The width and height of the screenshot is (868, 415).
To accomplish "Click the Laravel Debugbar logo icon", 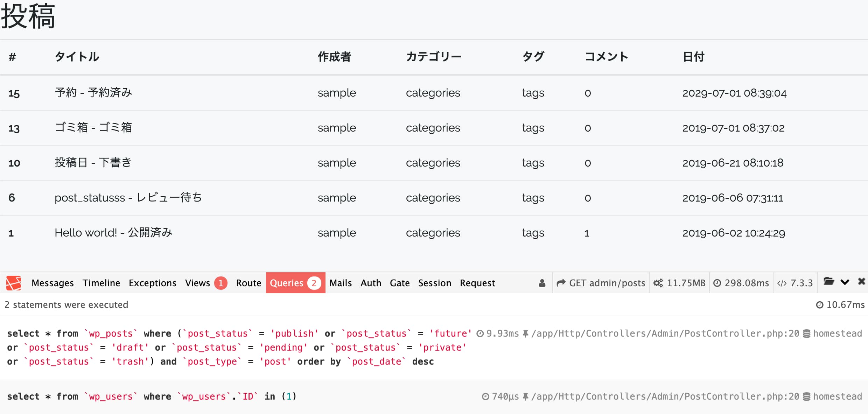I will [x=14, y=283].
